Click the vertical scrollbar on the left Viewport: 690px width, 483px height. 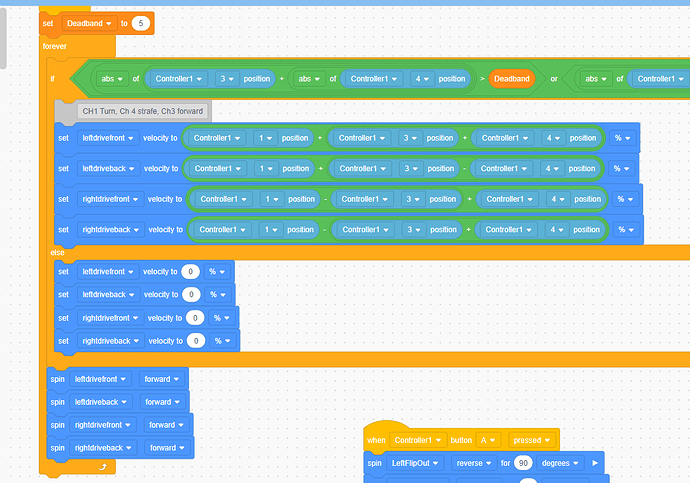click(x=3, y=37)
